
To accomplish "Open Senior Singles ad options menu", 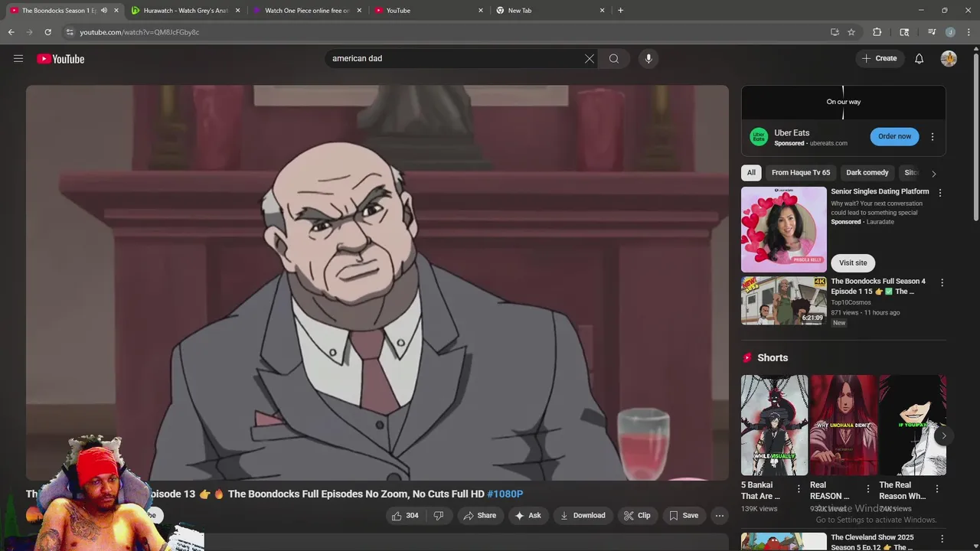I will pyautogui.click(x=940, y=193).
